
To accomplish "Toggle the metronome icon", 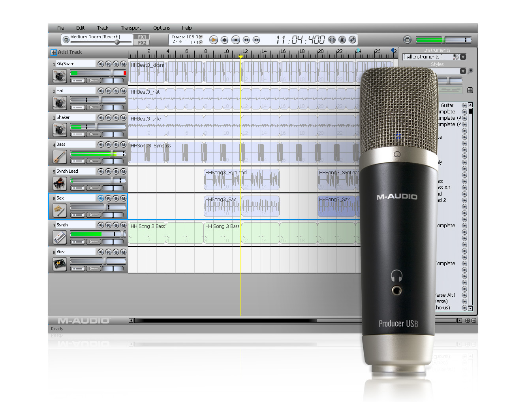I will (342, 40).
